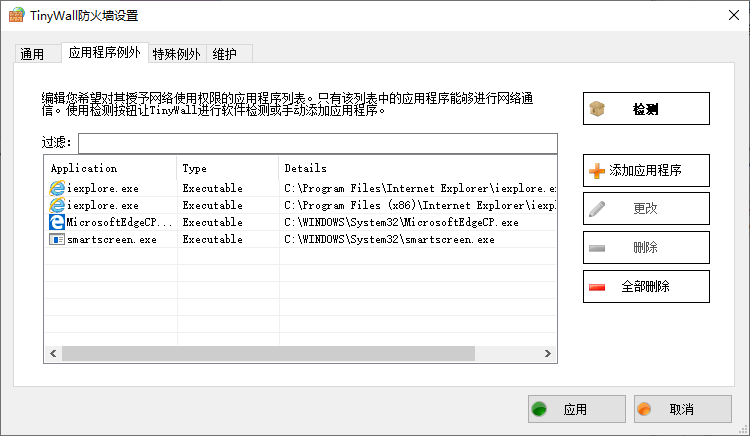Screen dimensions: 750x436
Task: Select the first iexplore.exe name cell
Action: pos(103,188)
